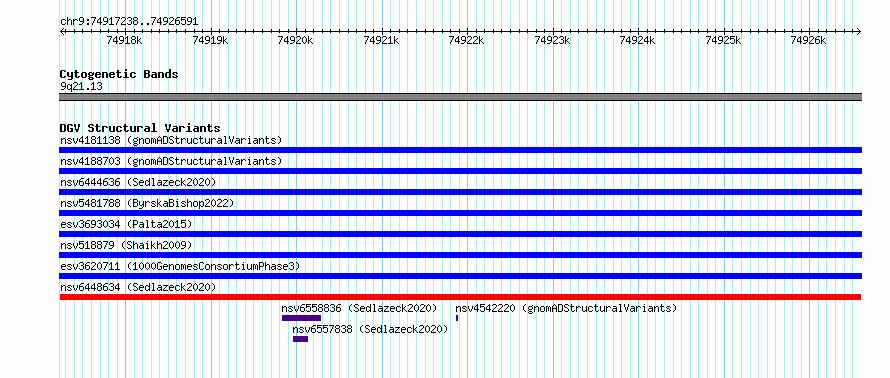Click the 74925k ruler position
This screenshot has height=378, width=890.
(723, 40)
